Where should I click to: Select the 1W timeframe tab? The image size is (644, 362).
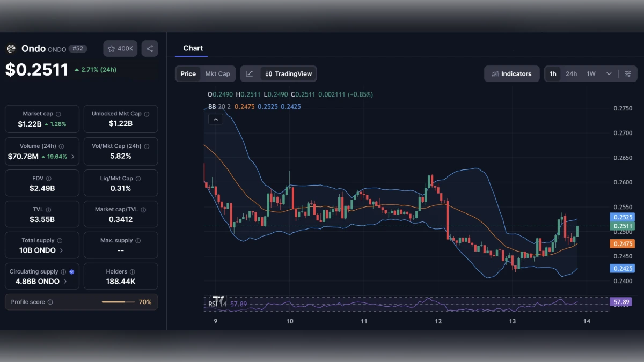(590, 73)
